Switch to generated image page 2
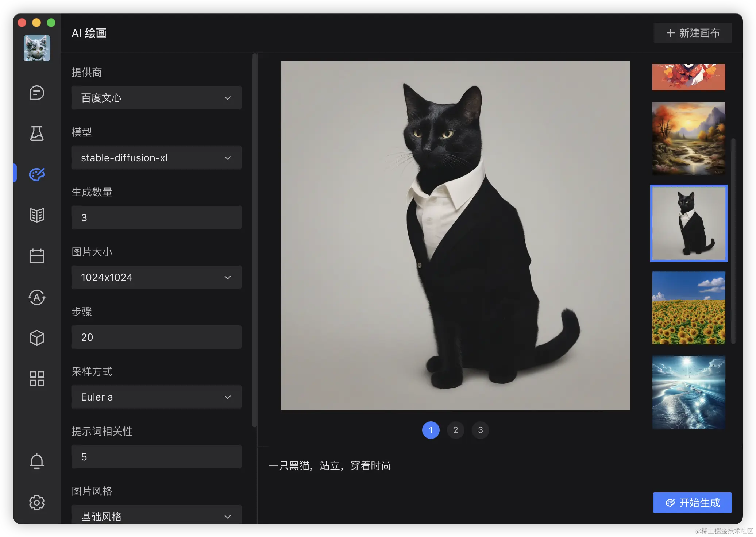Viewport: 756px width, 537px height. (455, 430)
